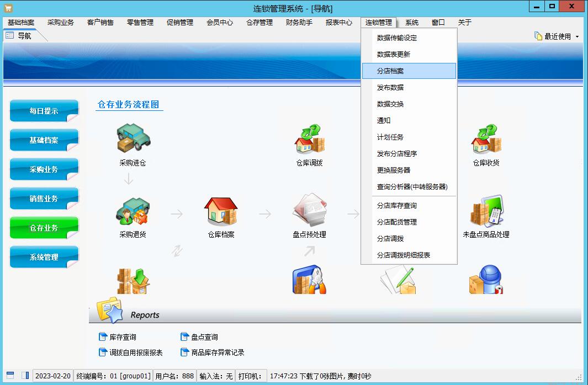Viewport: 588px width, 385px height.
Task: Choose 更换服务器 menu entry
Action: click(409, 170)
